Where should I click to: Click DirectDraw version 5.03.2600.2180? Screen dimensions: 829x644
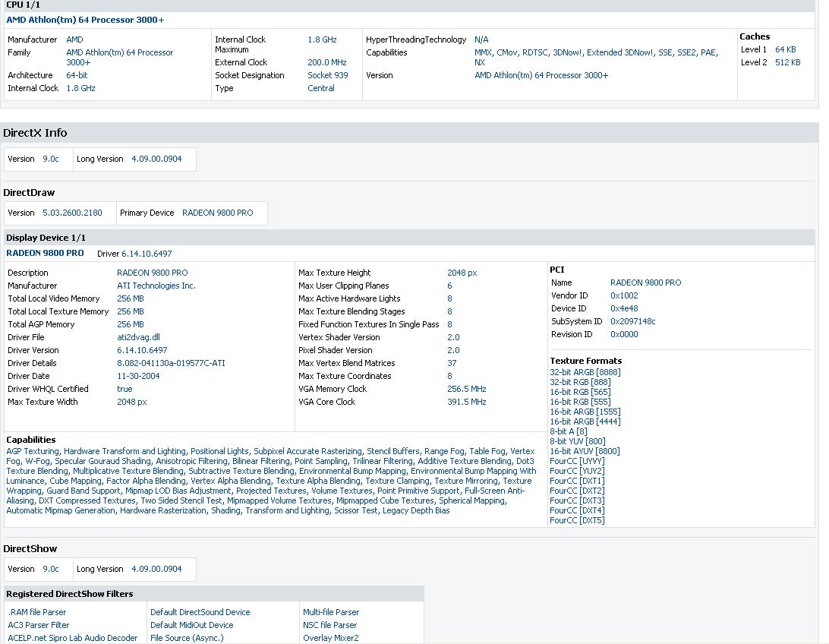click(x=72, y=213)
